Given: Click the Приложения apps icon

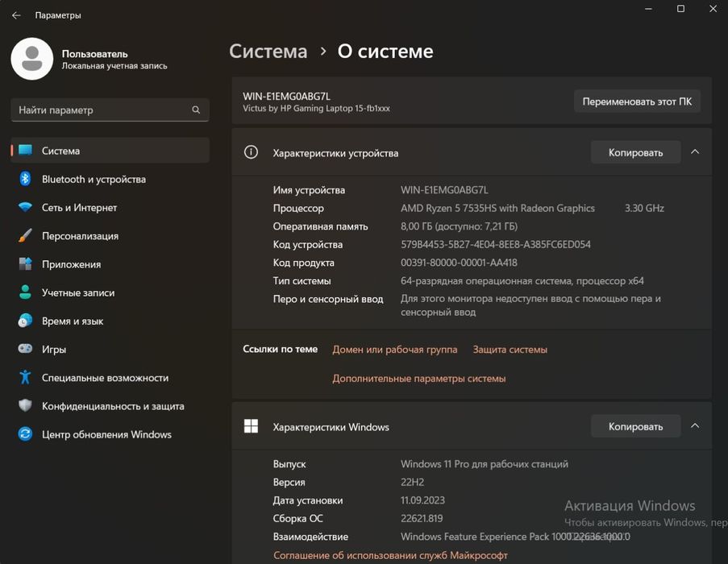Looking at the screenshot, I should (x=25, y=264).
